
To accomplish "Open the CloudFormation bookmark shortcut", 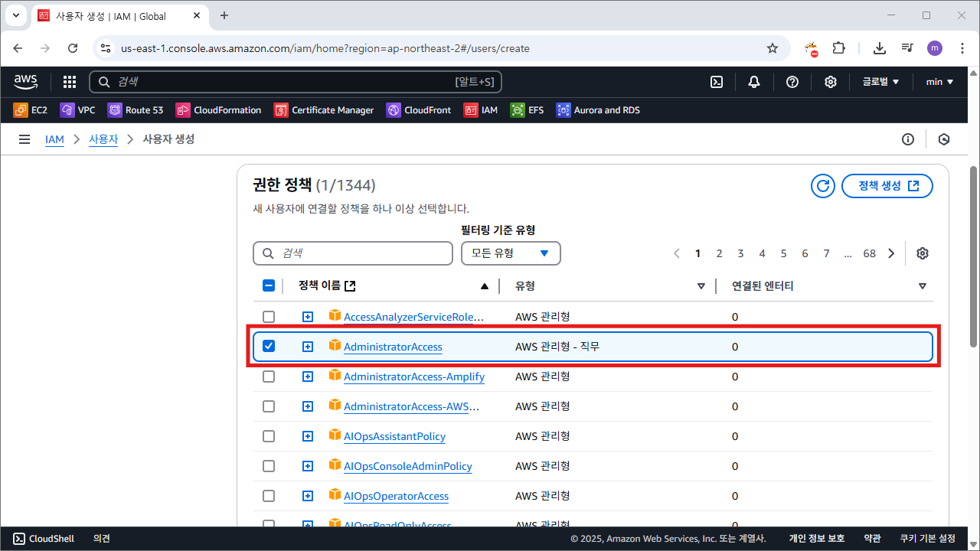I will (x=219, y=110).
